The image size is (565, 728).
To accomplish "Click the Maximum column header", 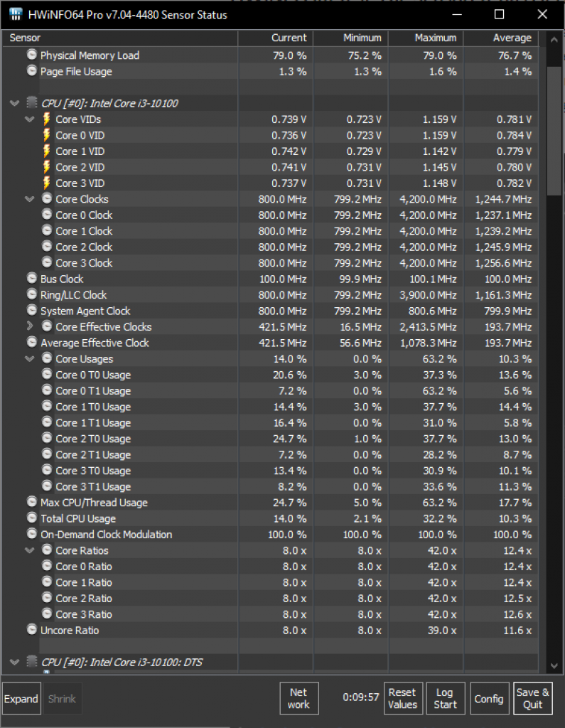I will click(x=426, y=38).
